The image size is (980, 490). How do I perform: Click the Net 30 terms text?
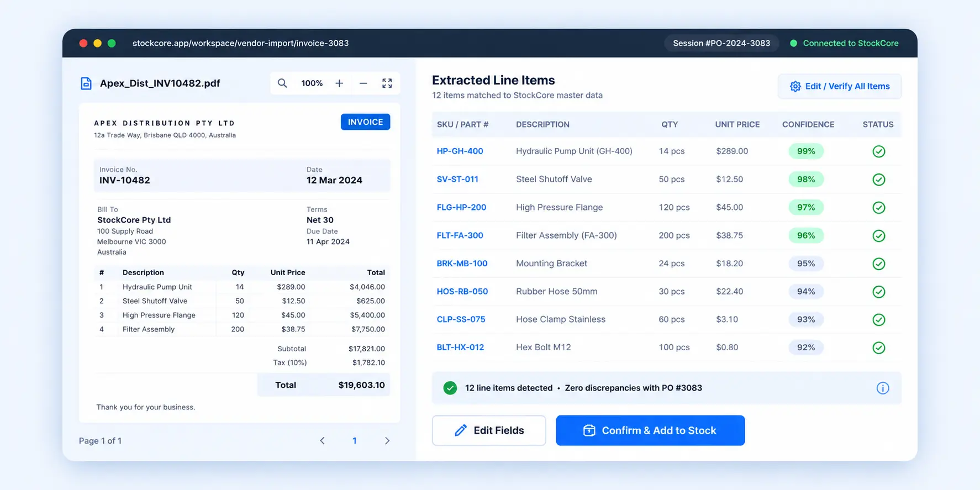(x=320, y=220)
